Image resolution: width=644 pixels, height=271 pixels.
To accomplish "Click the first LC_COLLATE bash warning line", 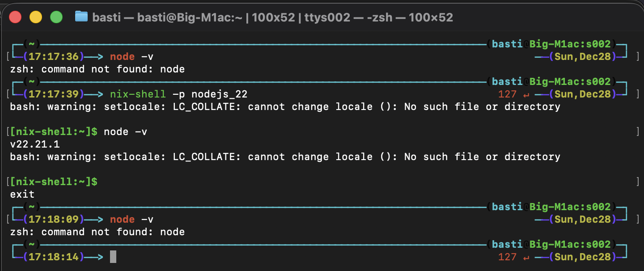I will click(x=284, y=107).
